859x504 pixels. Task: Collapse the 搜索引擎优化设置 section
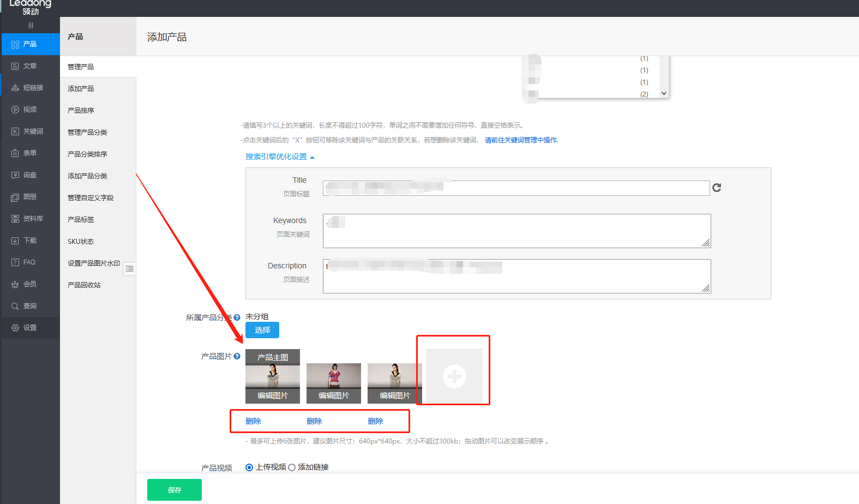(x=280, y=157)
